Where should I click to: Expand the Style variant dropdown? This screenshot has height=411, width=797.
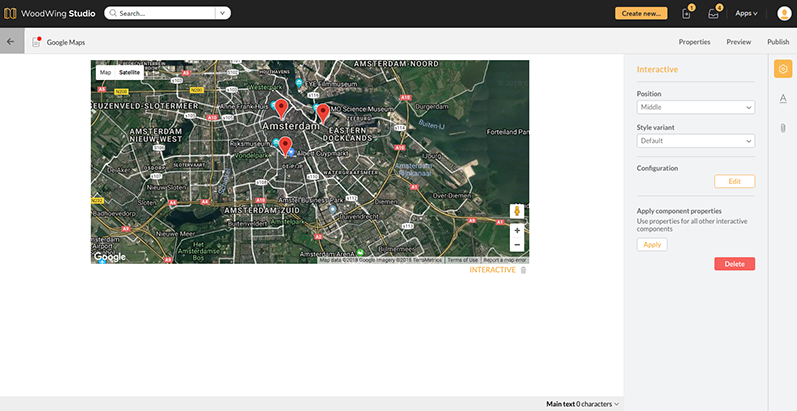pyautogui.click(x=695, y=141)
